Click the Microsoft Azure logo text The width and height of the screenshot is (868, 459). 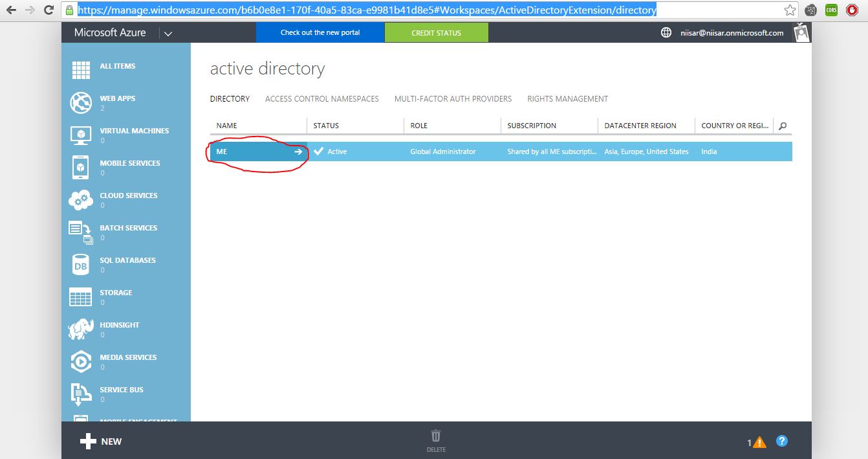click(110, 32)
